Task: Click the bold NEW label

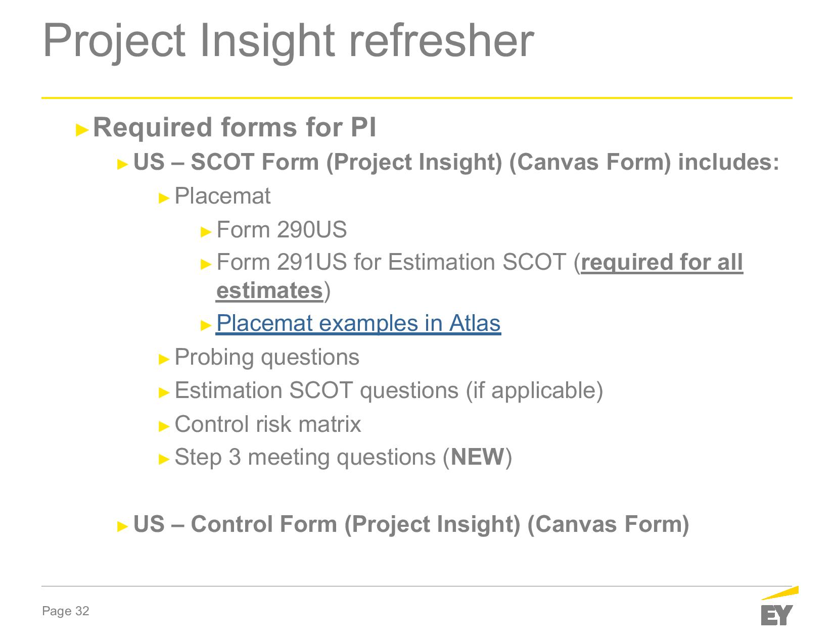Action: coord(478,458)
